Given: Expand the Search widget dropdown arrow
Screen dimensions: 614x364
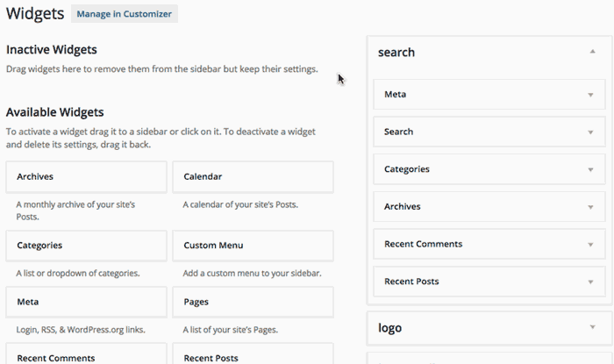Looking at the screenshot, I should [x=590, y=132].
